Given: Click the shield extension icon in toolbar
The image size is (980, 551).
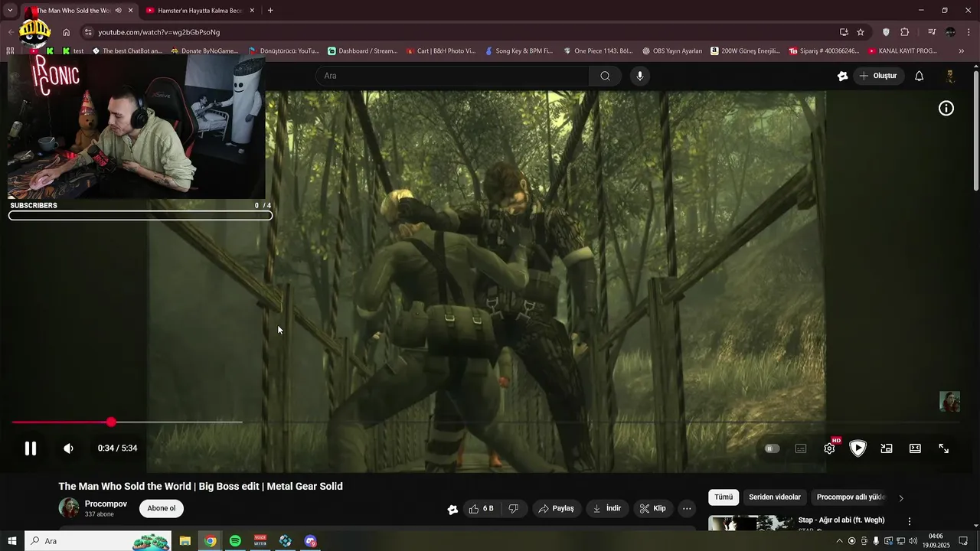Looking at the screenshot, I should pos(886,32).
